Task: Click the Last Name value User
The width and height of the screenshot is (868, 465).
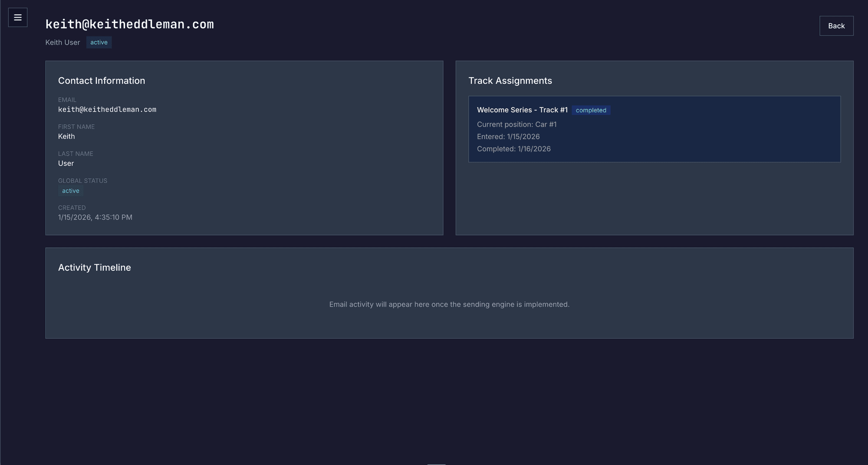Action: point(66,164)
